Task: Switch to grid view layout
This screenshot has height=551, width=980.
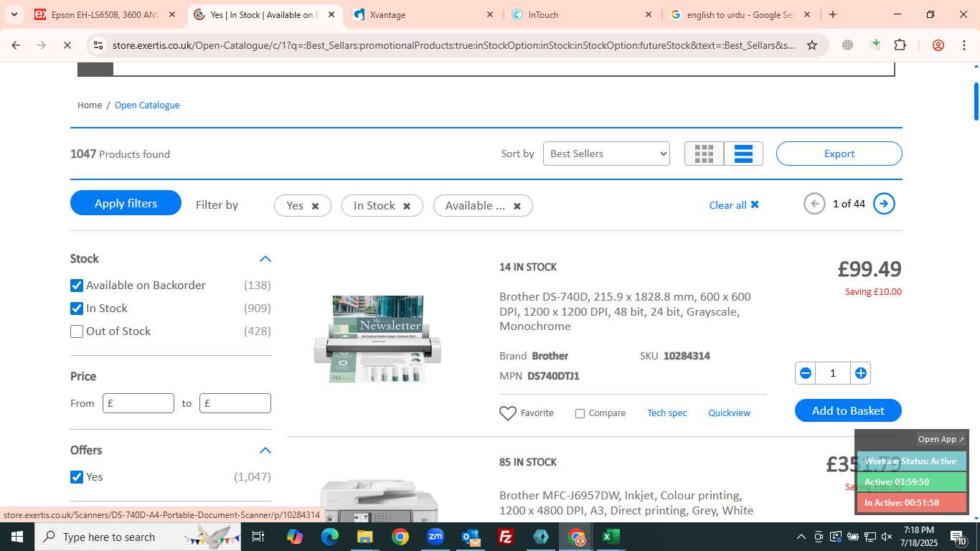Action: (704, 154)
